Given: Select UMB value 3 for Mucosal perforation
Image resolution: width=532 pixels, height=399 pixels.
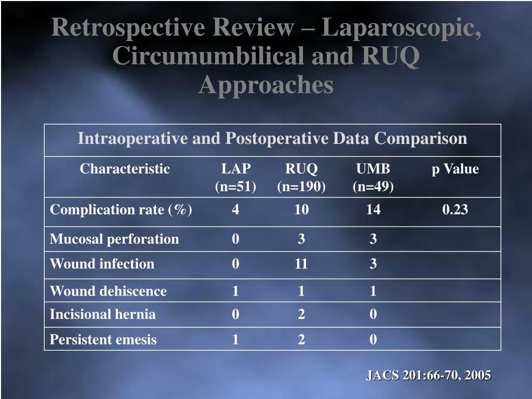Looking at the screenshot, I should (x=373, y=239).
